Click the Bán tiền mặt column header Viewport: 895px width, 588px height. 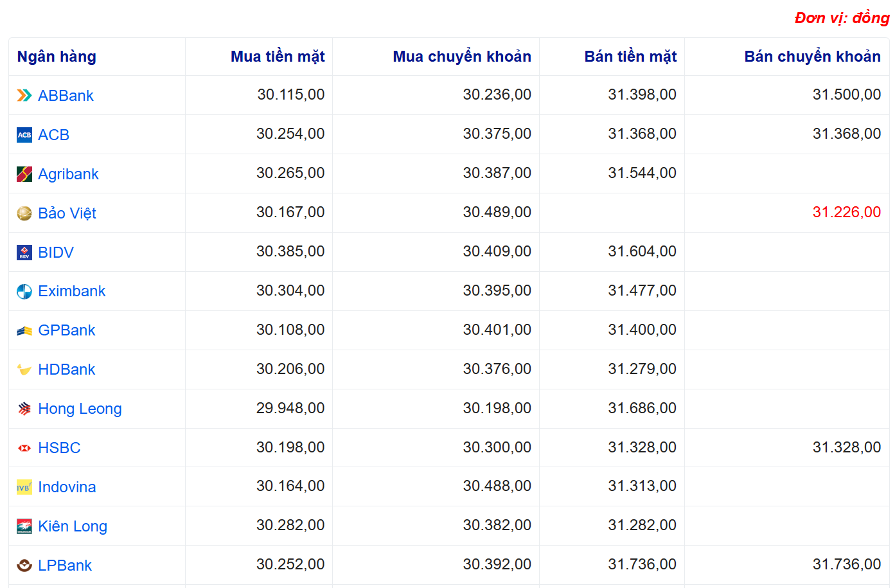pyautogui.click(x=630, y=57)
